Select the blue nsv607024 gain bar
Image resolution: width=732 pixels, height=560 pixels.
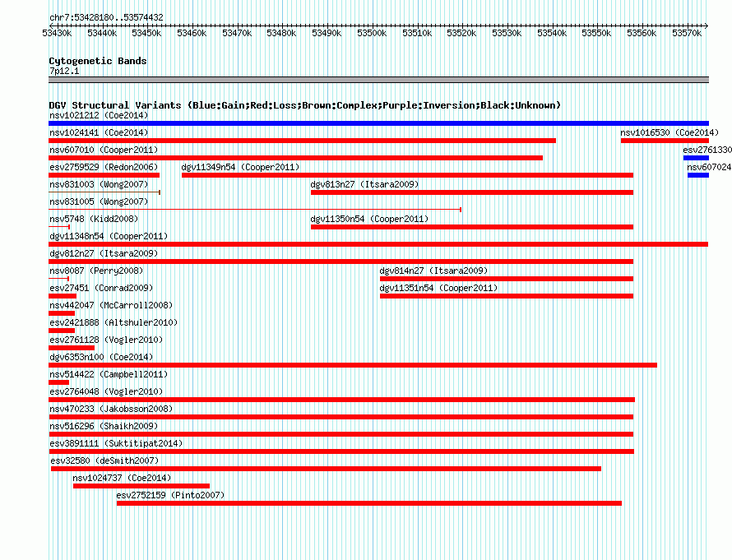[x=698, y=175]
